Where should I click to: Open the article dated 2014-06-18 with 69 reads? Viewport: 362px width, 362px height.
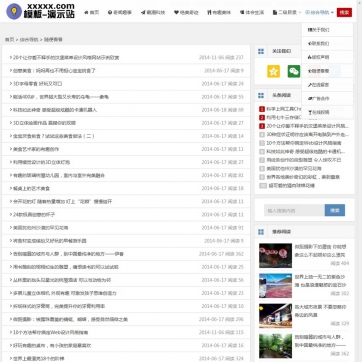pyautogui.click(x=55, y=110)
